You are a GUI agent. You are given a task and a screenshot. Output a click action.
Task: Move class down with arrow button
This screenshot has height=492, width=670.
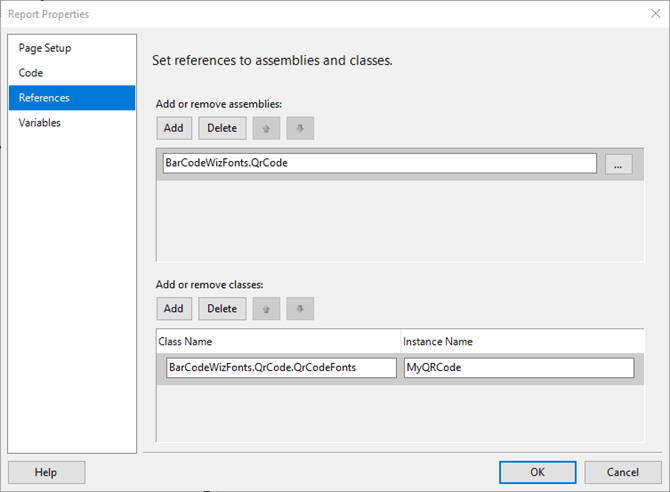click(x=300, y=309)
